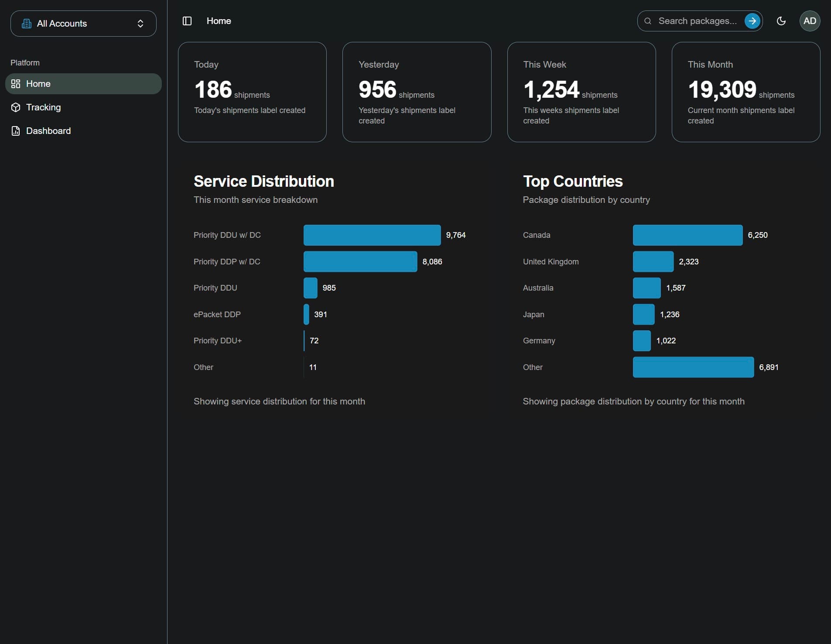The height and width of the screenshot is (644, 831).
Task: Click the 1,254 shipments figure
Action: (551, 89)
